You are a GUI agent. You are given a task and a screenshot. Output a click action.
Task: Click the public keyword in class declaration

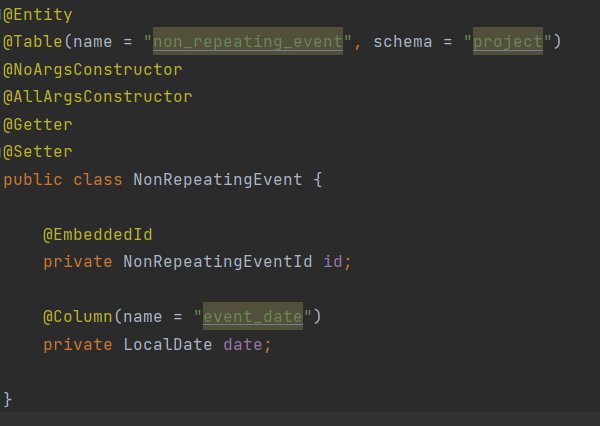(x=33, y=180)
